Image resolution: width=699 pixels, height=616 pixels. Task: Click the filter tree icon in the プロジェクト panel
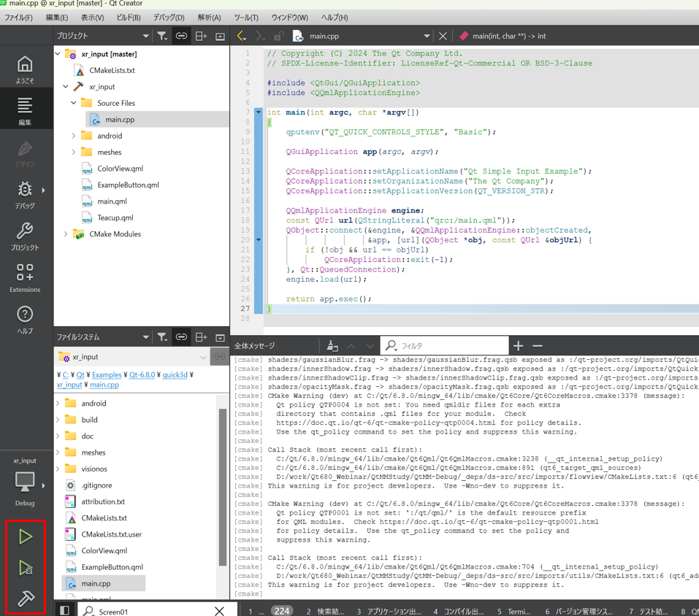(162, 36)
